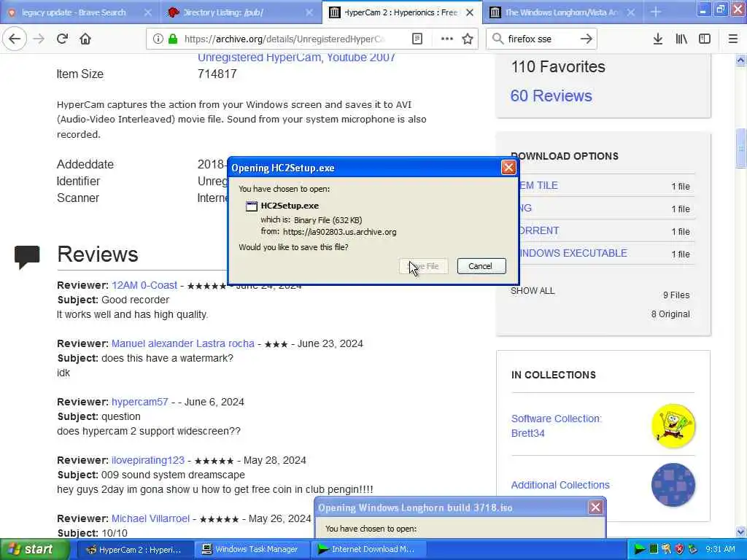Open a new tab with the plus icon

click(656, 12)
